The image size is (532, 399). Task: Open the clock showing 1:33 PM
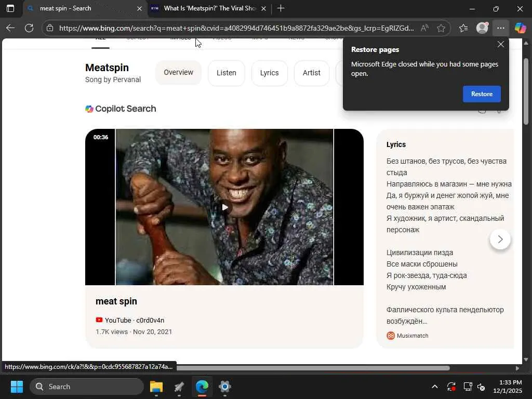[508, 387]
